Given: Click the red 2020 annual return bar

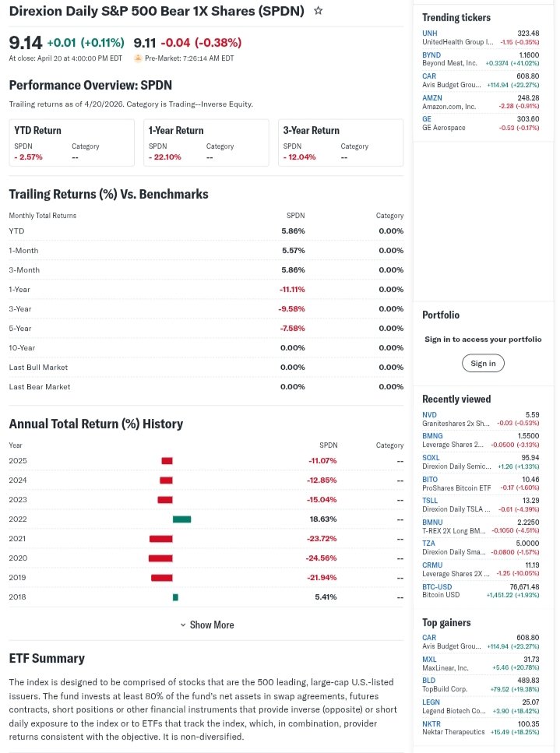Looking at the screenshot, I should (160, 558).
